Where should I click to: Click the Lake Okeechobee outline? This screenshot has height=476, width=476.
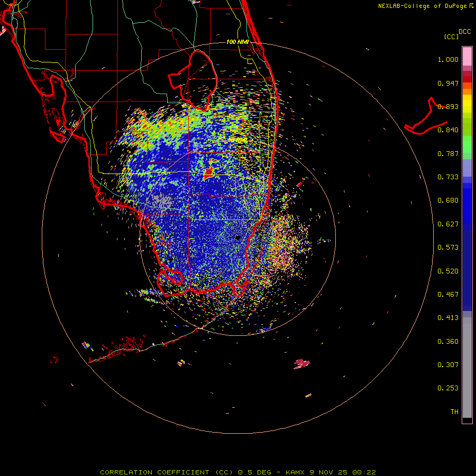tap(193, 80)
